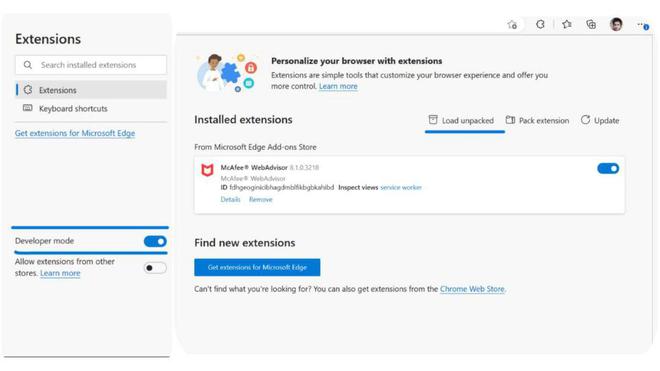
Task: Open Details for McAfee WebAdvisor
Action: pos(230,200)
